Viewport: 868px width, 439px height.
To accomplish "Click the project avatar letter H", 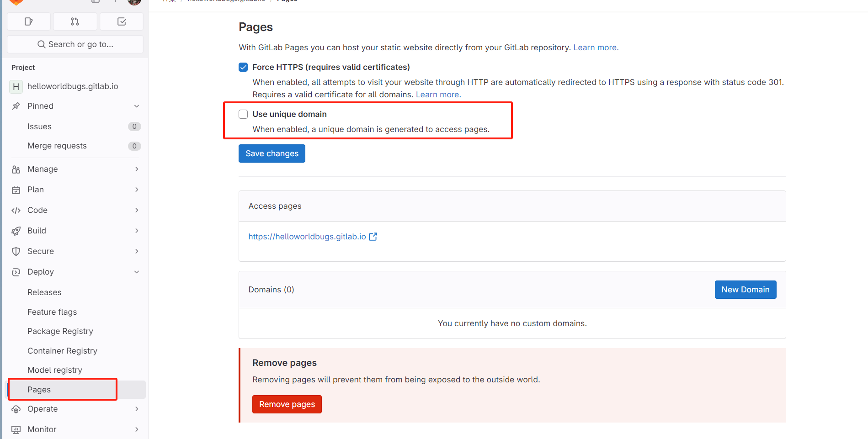I will point(16,86).
